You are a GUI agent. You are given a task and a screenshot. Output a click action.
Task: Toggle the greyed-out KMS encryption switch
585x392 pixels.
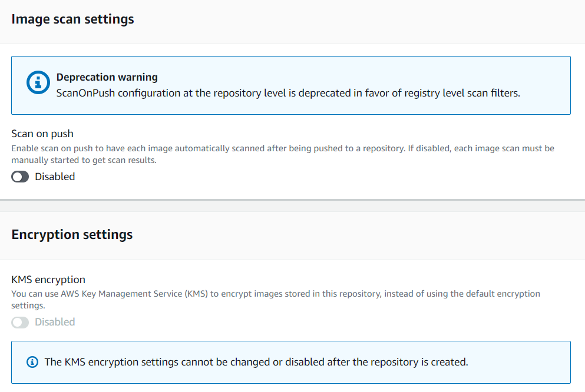[x=20, y=323]
